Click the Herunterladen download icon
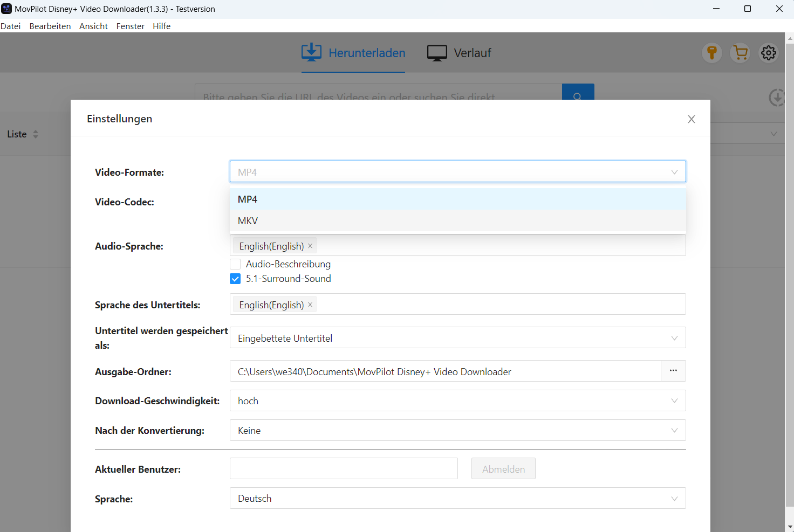This screenshot has height=532, width=794. [x=311, y=52]
